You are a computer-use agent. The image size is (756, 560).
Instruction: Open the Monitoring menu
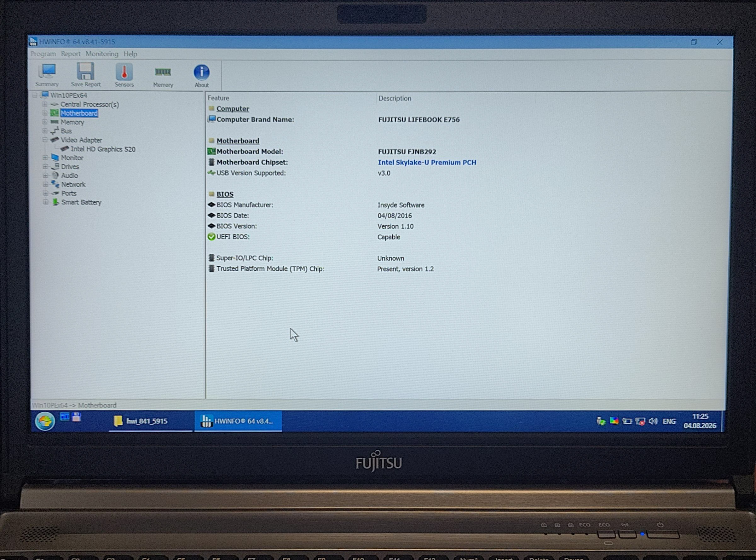[102, 54]
